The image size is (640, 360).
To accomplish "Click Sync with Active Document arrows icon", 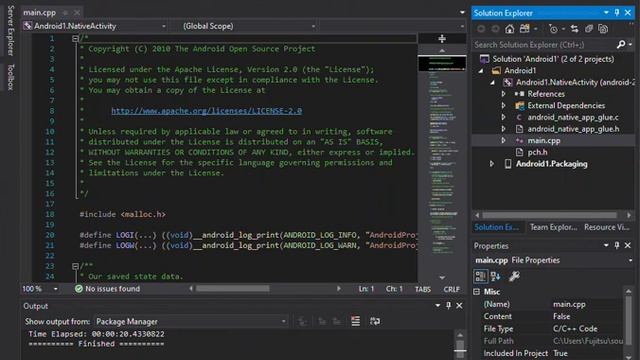I will point(574,29).
